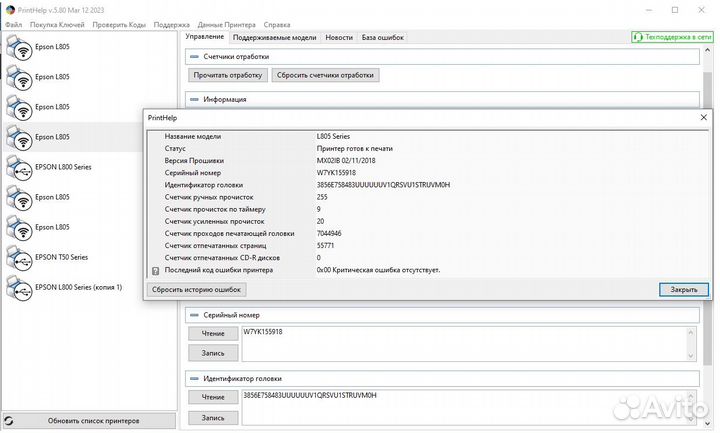Click the question mark icon beside last error code
This screenshot has width=720, height=433.
tap(155, 271)
